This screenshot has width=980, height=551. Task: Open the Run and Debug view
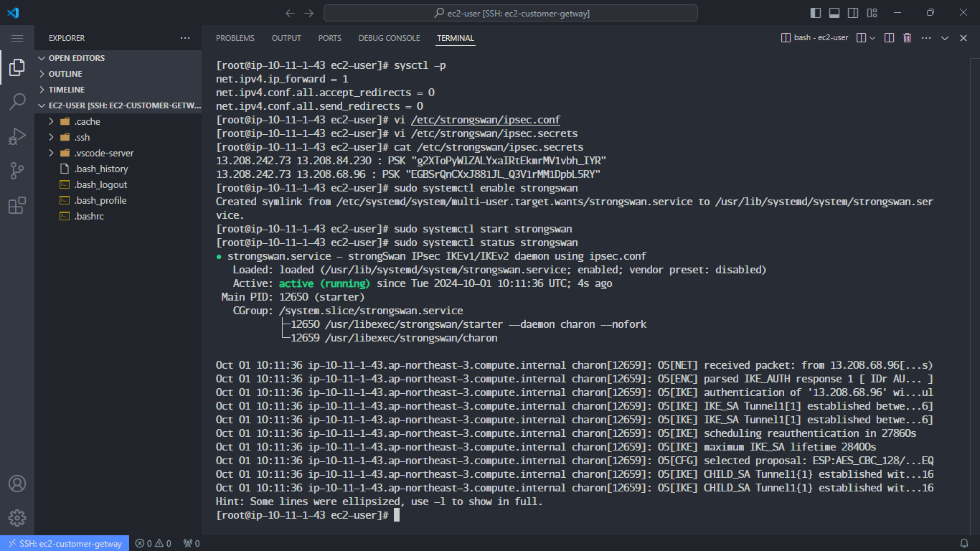coord(17,136)
